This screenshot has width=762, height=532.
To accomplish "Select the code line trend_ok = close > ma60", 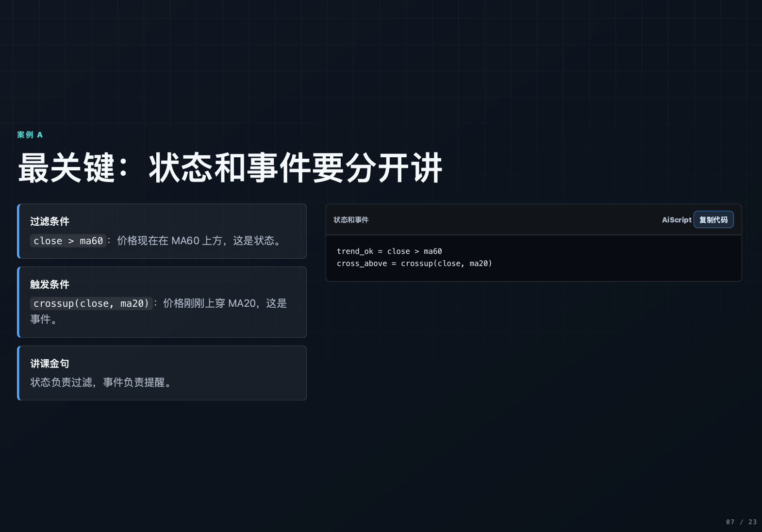I will pos(389,251).
